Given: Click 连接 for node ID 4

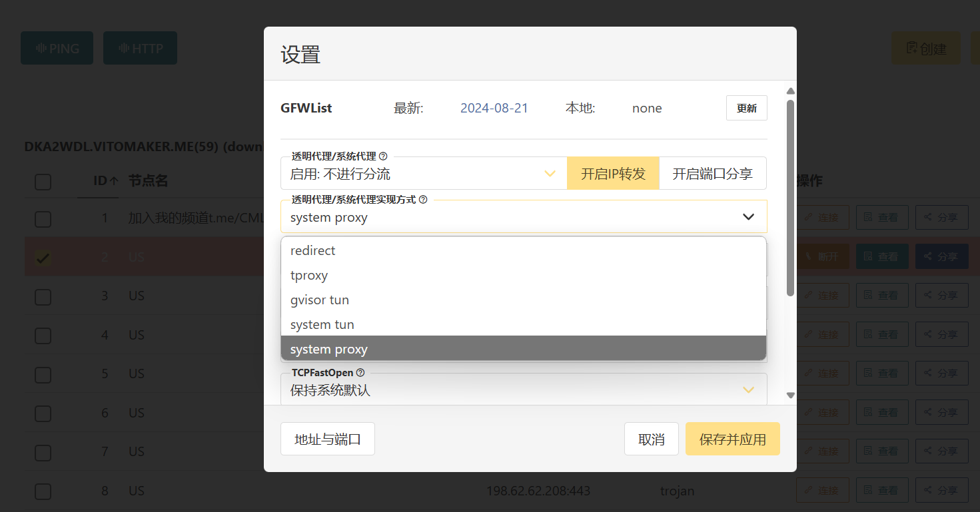Looking at the screenshot, I should coord(822,334).
